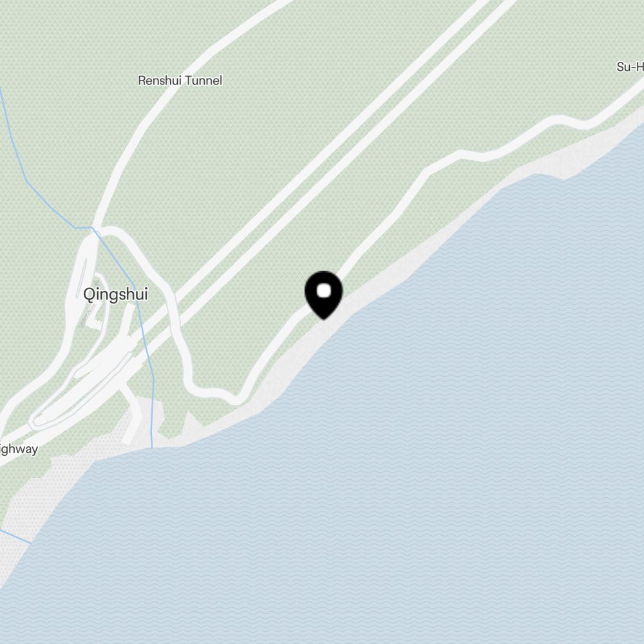
Task: Click the cut-off Su-H road label
Action: (x=630, y=67)
